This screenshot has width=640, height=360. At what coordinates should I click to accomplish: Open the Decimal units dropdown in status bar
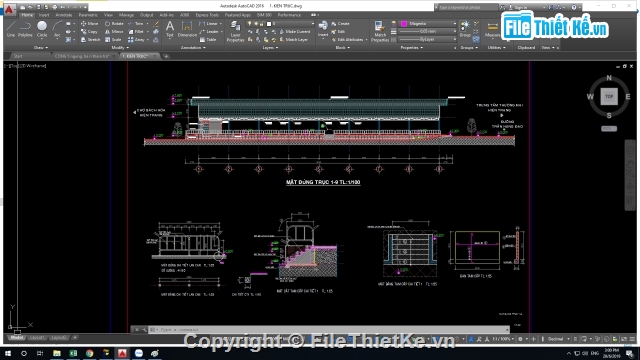coord(558,339)
